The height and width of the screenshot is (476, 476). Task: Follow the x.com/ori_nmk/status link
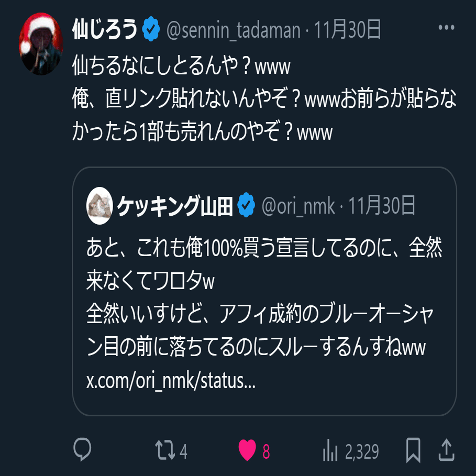pos(171,381)
